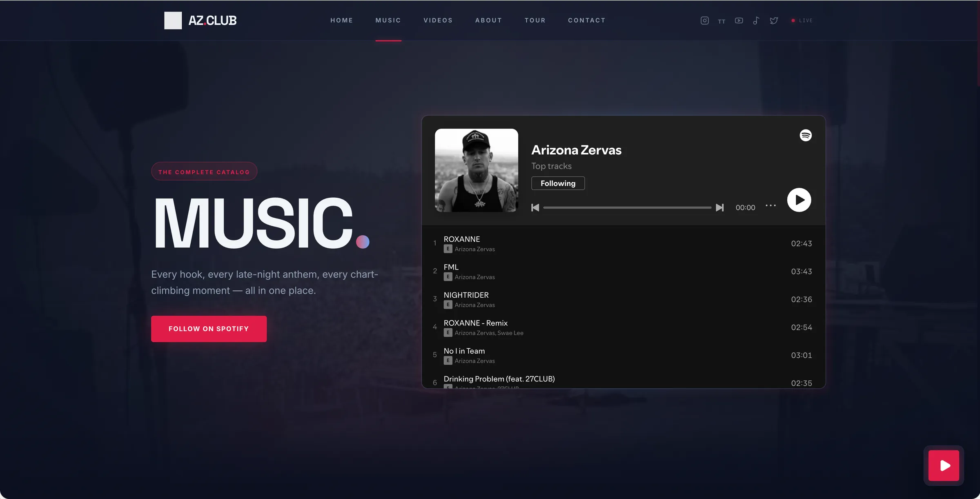Click the explicit E badge on No I in Team
Screen dimensions: 980x499
(448, 361)
